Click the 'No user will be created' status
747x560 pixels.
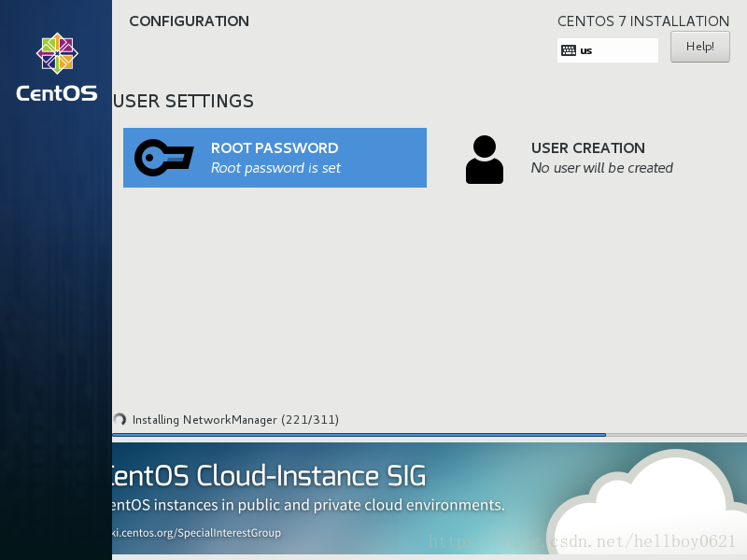(x=601, y=168)
